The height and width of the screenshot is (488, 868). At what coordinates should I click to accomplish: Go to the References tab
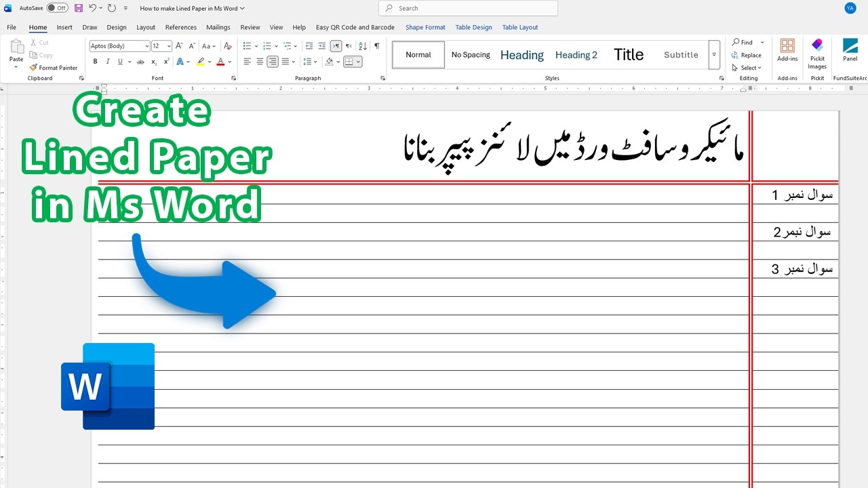(181, 27)
